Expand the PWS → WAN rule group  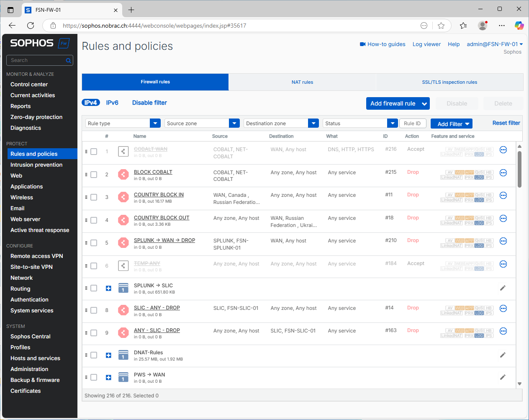pos(108,377)
